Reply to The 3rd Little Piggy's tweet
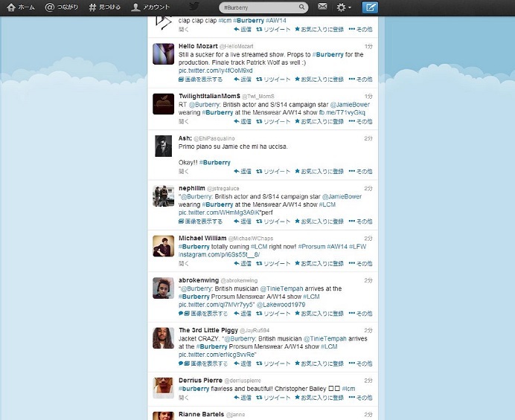 coord(243,364)
